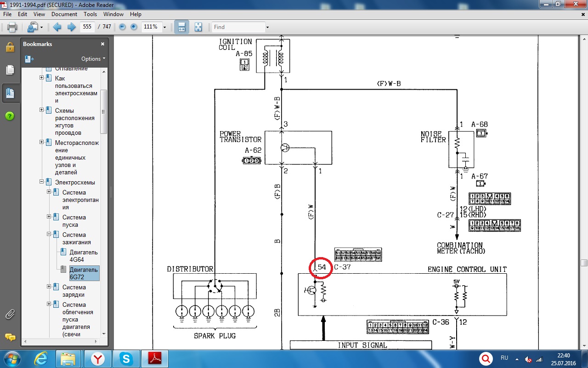Image resolution: width=588 pixels, height=368 pixels.
Task: Open the Document menu
Action: [x=64, y=14]
